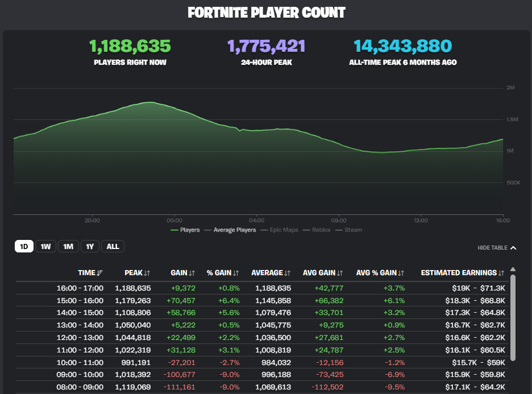The width and height of the screenshot is (532, 394).
Task: Click the peak value 1,108,806
Action: [133, 313]
